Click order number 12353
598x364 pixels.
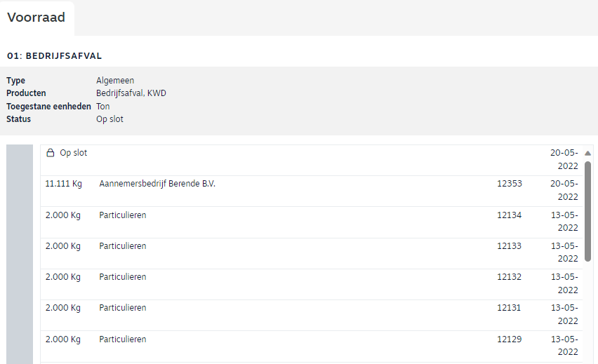(x=509, y=184)
